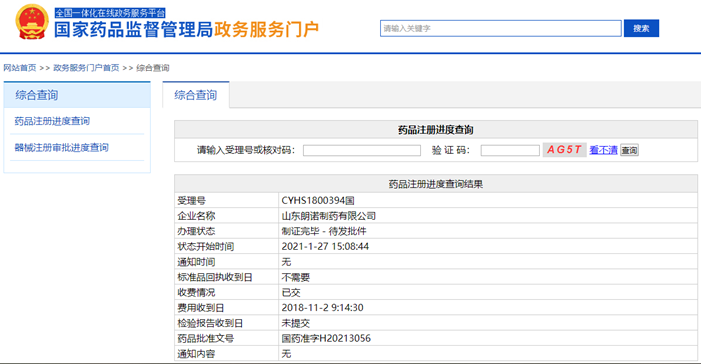Open 器械注册审批进度查询 in the sidebar

pyautogui.click(x=62, y=148)
